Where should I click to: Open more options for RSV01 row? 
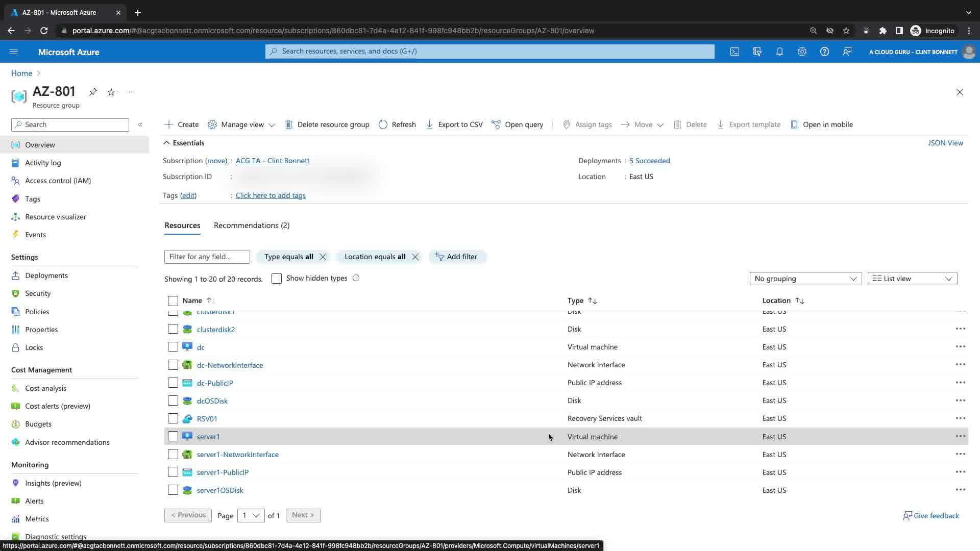click(x=960, y=418)
